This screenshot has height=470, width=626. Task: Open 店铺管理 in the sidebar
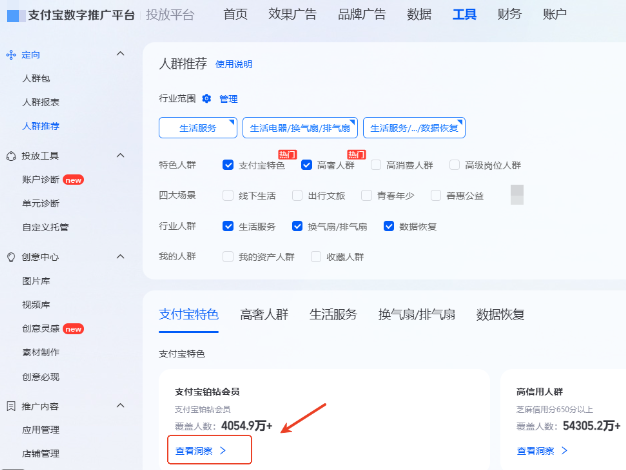tap(41, 454)
